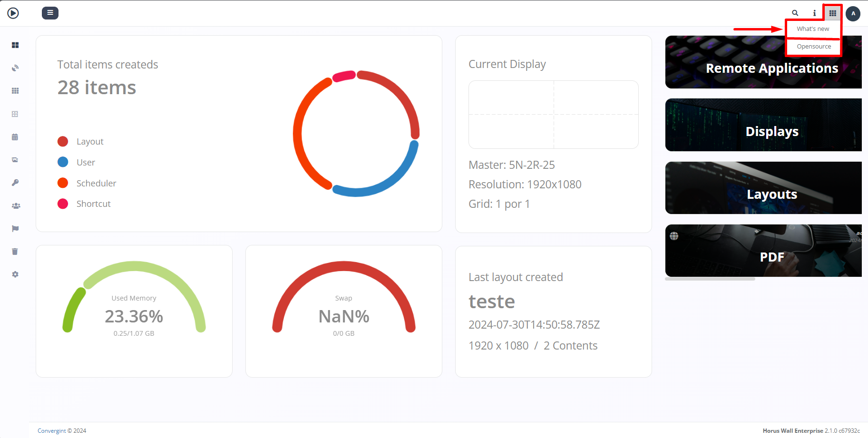
Task: Select "What's new" from dropdown
Action: pos(813,29)
